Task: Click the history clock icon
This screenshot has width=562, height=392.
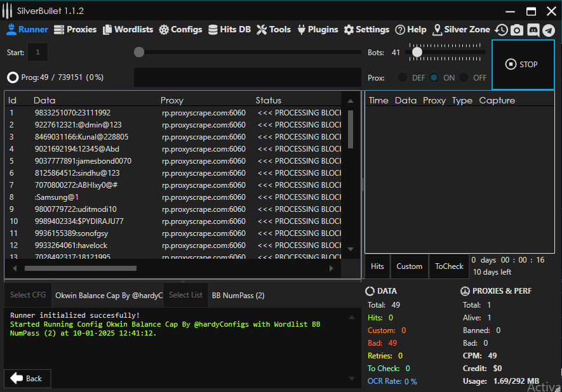Action: (502, 30)
